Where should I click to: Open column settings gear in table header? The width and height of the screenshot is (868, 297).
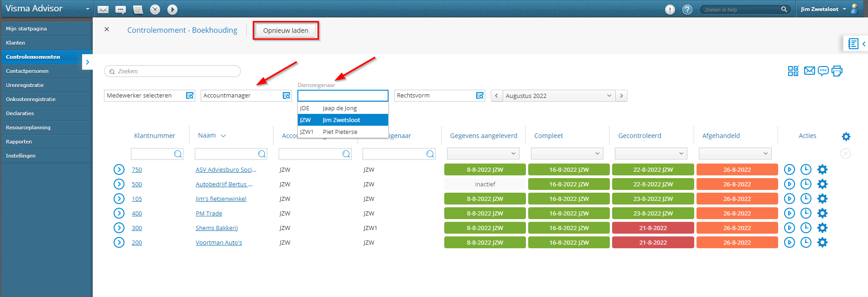pos(846,136)
